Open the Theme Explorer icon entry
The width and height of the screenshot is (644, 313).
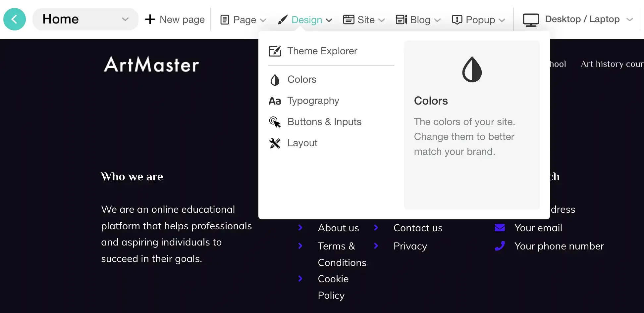point(275,51)
